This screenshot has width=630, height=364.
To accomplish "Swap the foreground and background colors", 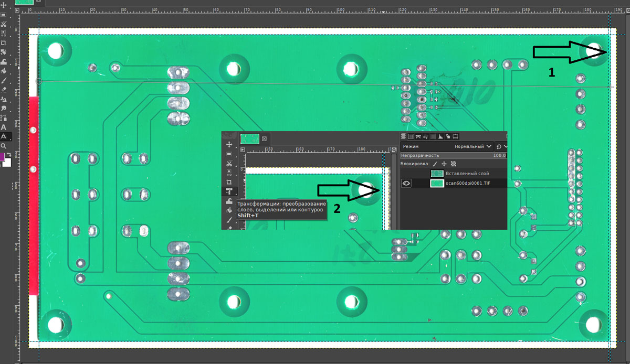I will point(9,154).
